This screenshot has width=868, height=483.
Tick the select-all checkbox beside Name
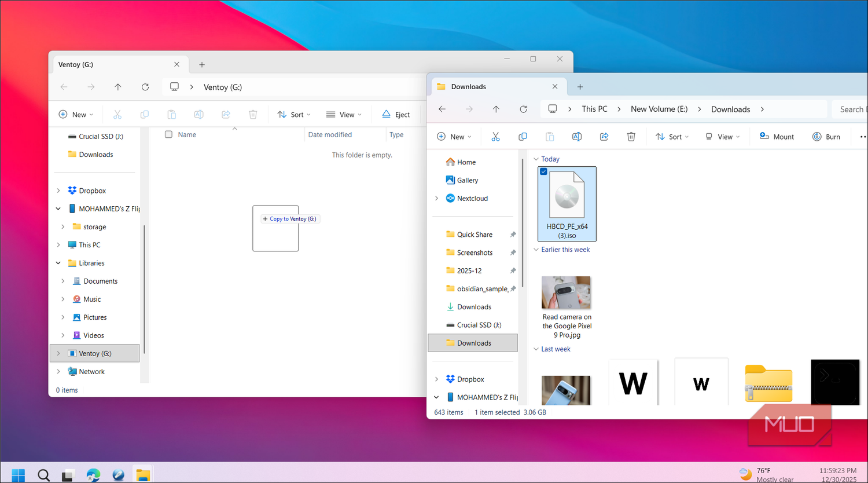click(168, 134)
